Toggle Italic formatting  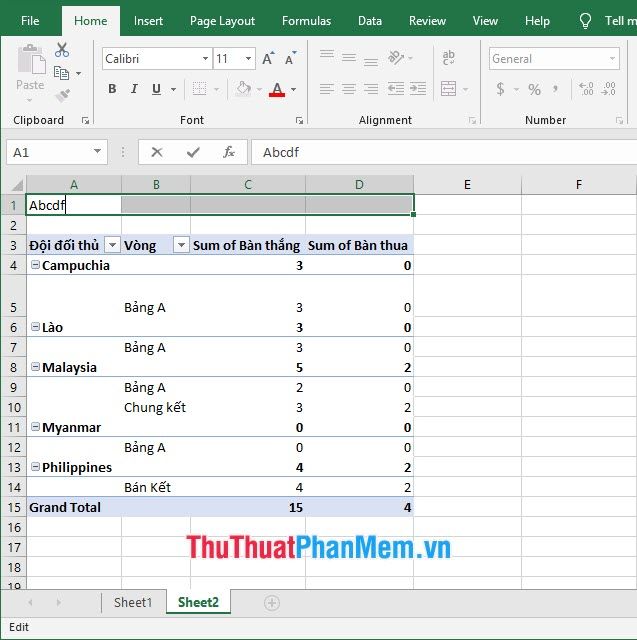[x=134, y=89]
